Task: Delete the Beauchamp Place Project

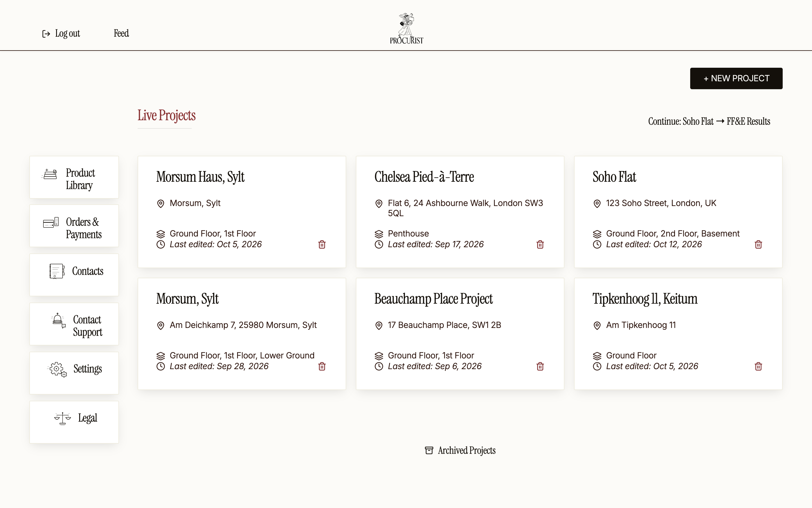Action: [540, 366]
